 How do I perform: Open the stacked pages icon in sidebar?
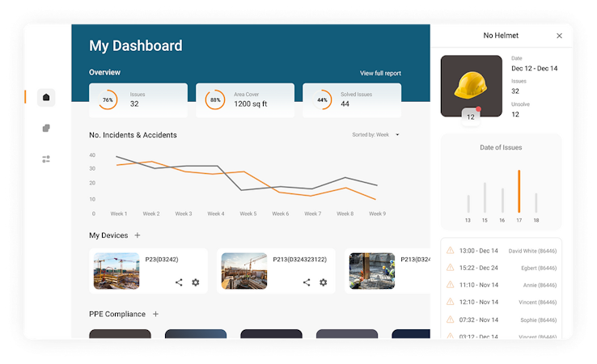pyautogui.click(x=46, y=129)
